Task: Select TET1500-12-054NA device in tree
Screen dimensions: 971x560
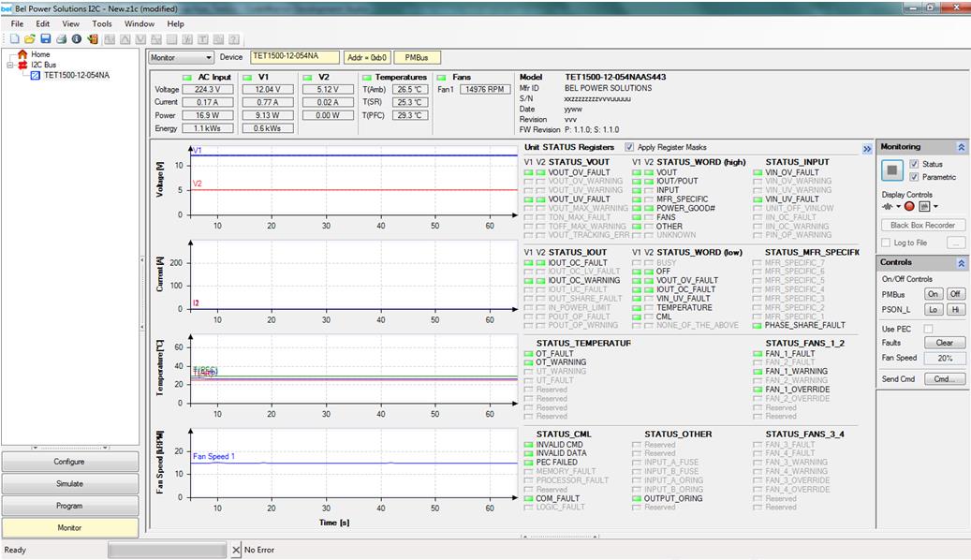Action: [x=76, y=75]
